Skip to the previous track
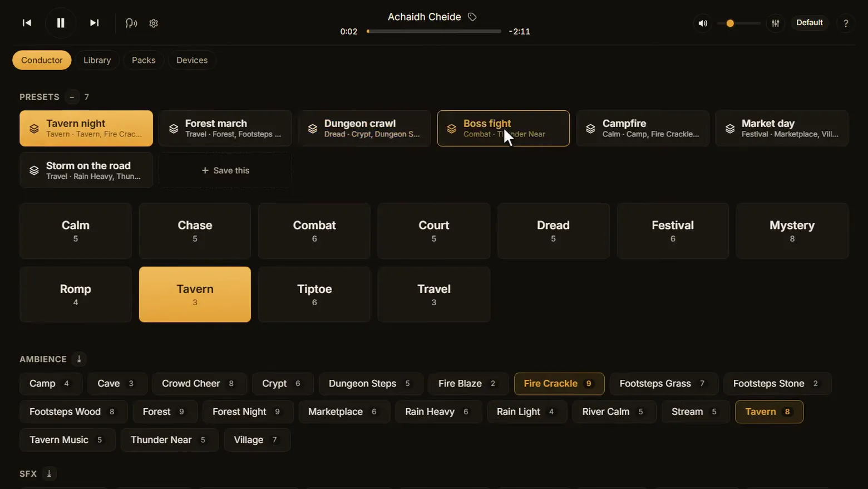Viewport: 868px width, 489px height. tap(27, 23)
